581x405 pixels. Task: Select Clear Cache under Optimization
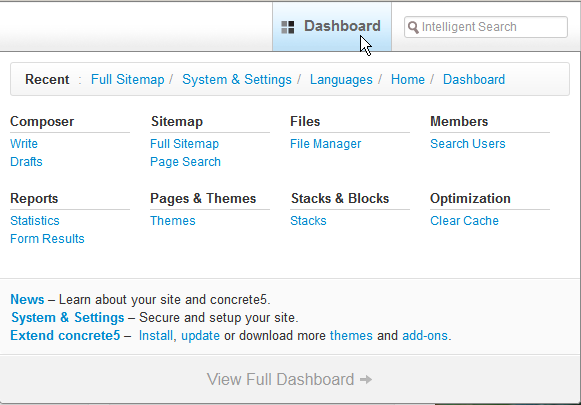[x=464, y=221]
